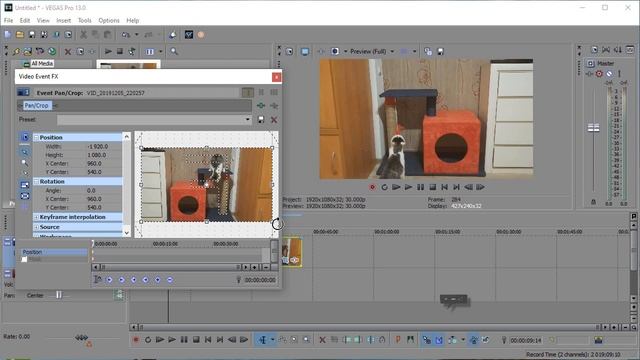Toggle Loop Playback in main transport bar
640x360 pixels.
click(x=148, y=340)
